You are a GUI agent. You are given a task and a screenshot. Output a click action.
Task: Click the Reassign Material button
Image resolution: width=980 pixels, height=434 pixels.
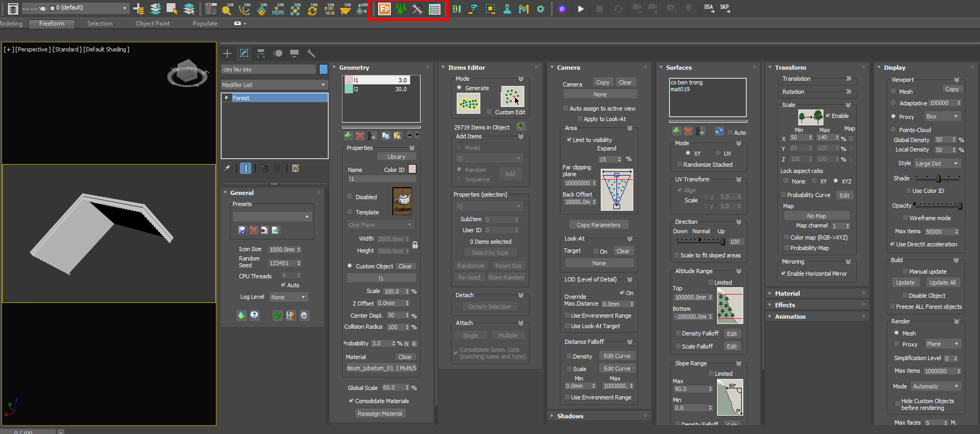[380, 414]
